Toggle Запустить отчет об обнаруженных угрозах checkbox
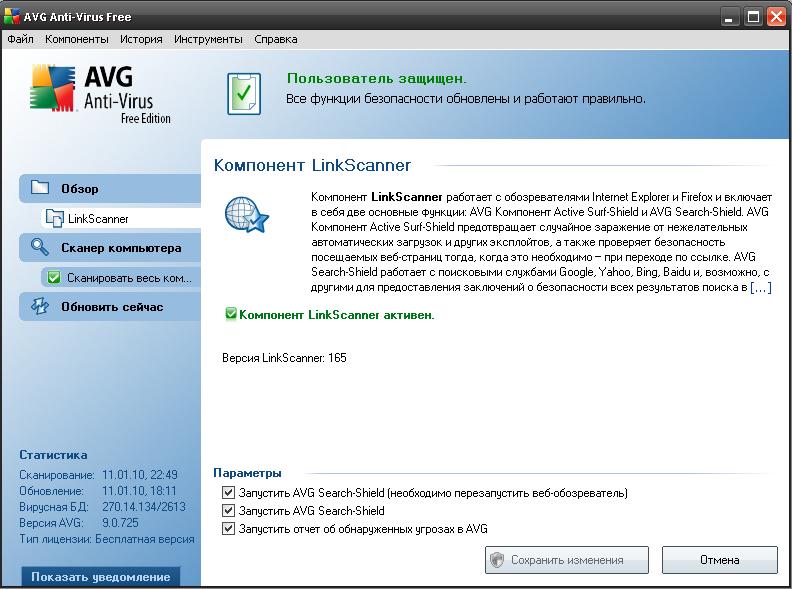The height and width of the screenshot is (589, 792). tap(228, 529)
